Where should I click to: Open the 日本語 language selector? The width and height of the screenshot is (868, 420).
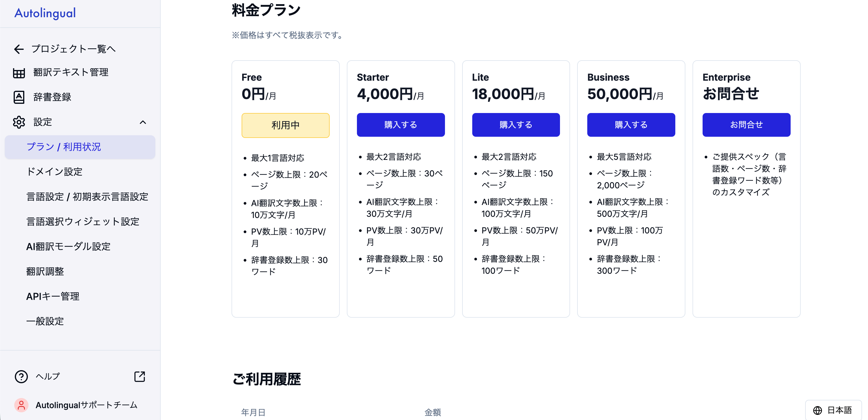coord(833,410)
